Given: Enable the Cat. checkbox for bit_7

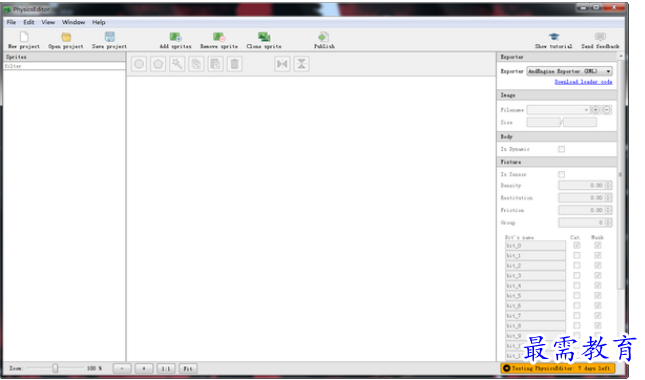Looking at the screenshot, I should (577, 316).
